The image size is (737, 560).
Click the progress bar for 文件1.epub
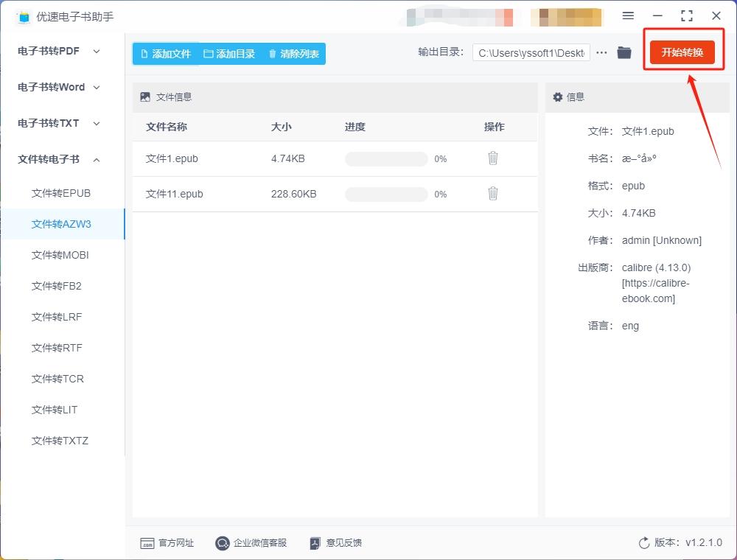(385, 158)
